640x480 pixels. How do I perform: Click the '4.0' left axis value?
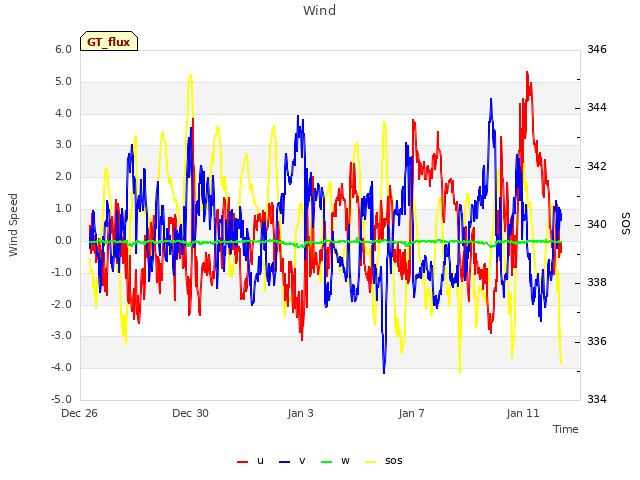tap(63, 113)
